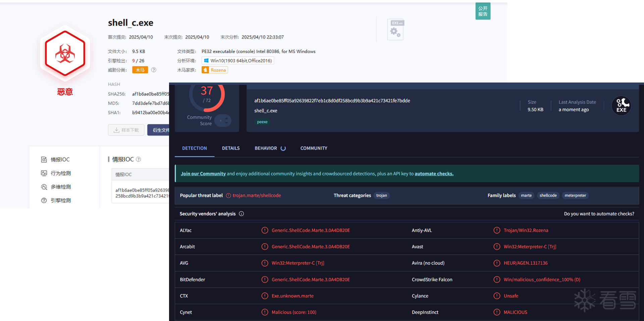Switch to the DETAILS tab
Image resolution: width=644 pixels, height=321 pixels.
click(231, 148)
